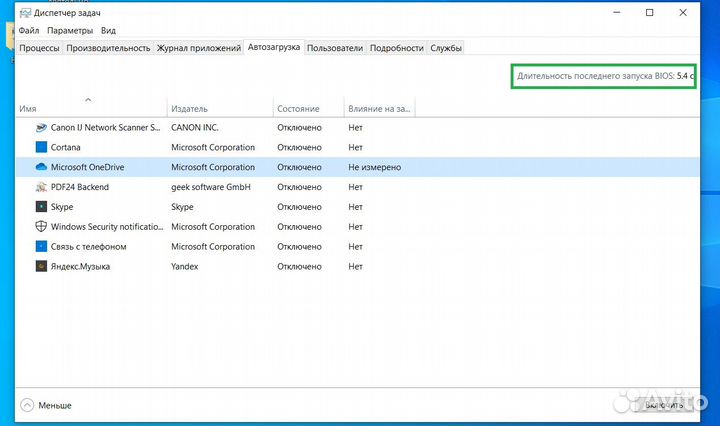Sort by the Издатель column header
This screenshot has width=720, height=426.
coord(189,109)
